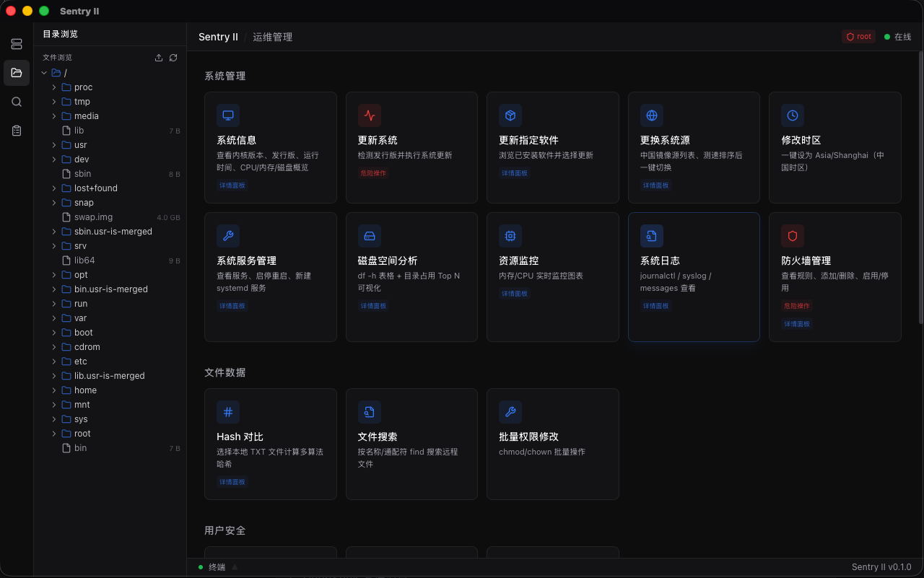Image resolution: width=924 pixels, height=578 pixels.
Task: Click the 详情面板 tag on 资源监控 card
Action: click(x=514, y=294)
